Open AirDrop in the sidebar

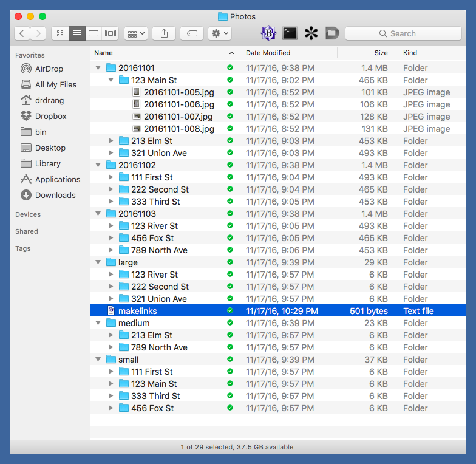(49, 69)
